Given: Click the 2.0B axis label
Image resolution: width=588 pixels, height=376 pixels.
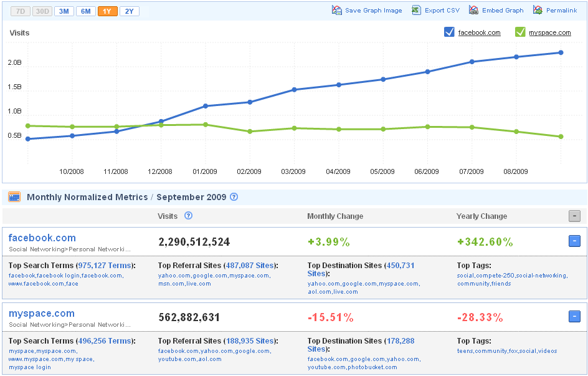Looking at the screenshot, I should pyautogui.click(x=14, y=62).
